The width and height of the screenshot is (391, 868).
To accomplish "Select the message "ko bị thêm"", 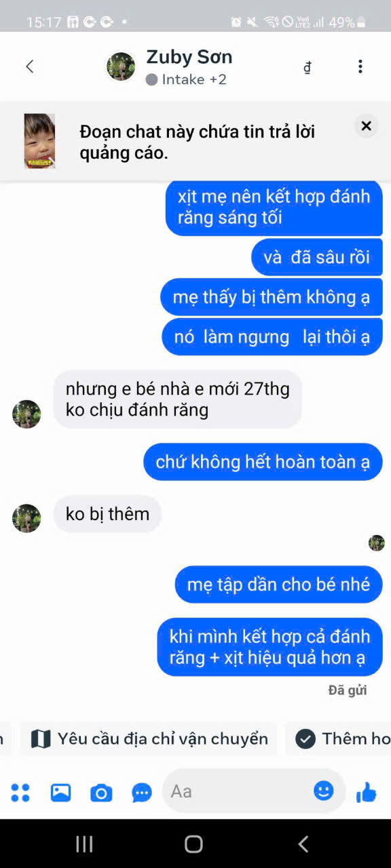I will tap(107, 514).
